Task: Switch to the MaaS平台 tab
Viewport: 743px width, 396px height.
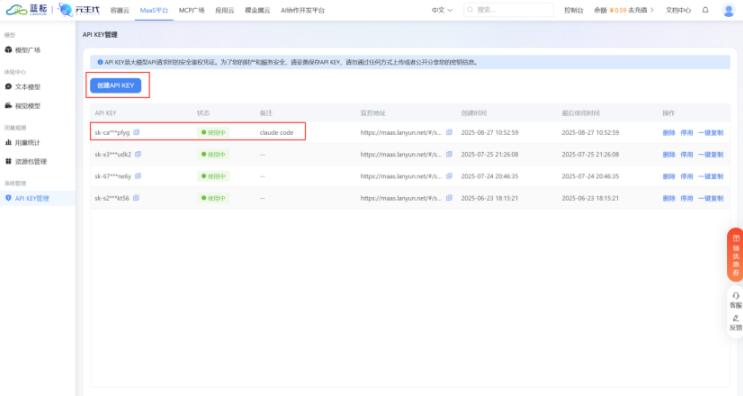Action: pos(154,10)
